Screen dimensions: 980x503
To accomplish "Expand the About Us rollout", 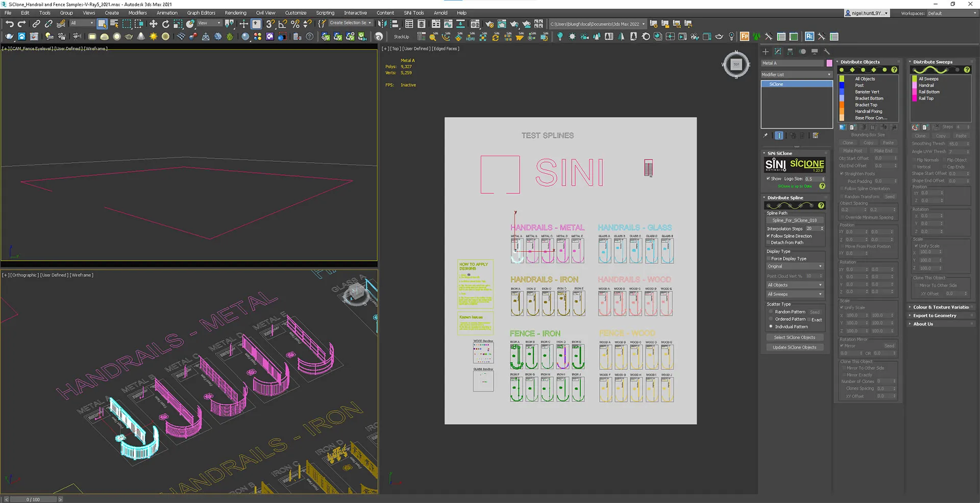I will point(941,324).
